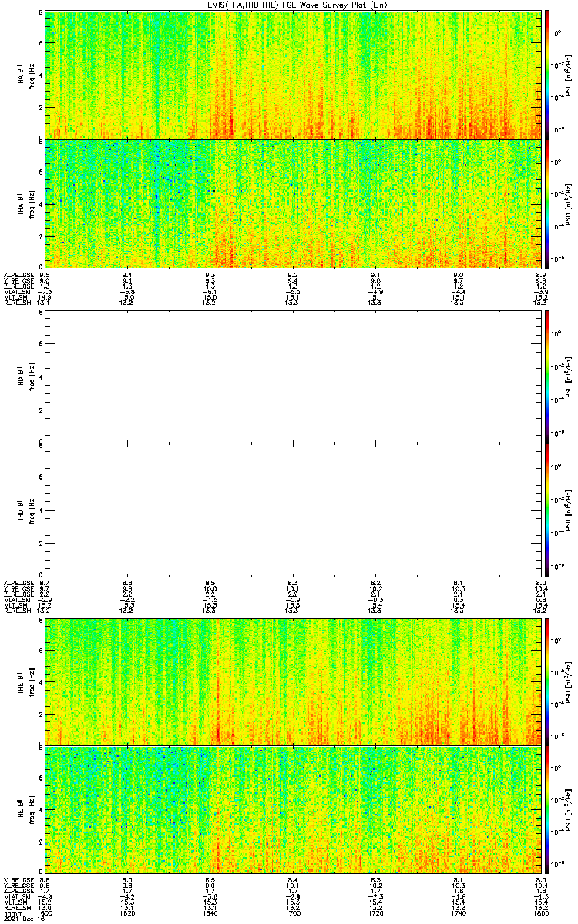Click the THE BL spectrogram panel
This screenshot has width=578, height=924.
pos(293,681)
